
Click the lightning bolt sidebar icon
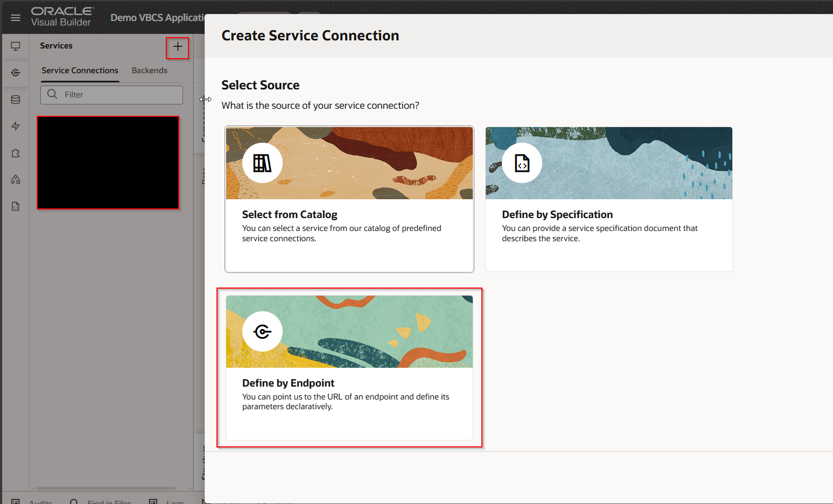click(16, 126)
